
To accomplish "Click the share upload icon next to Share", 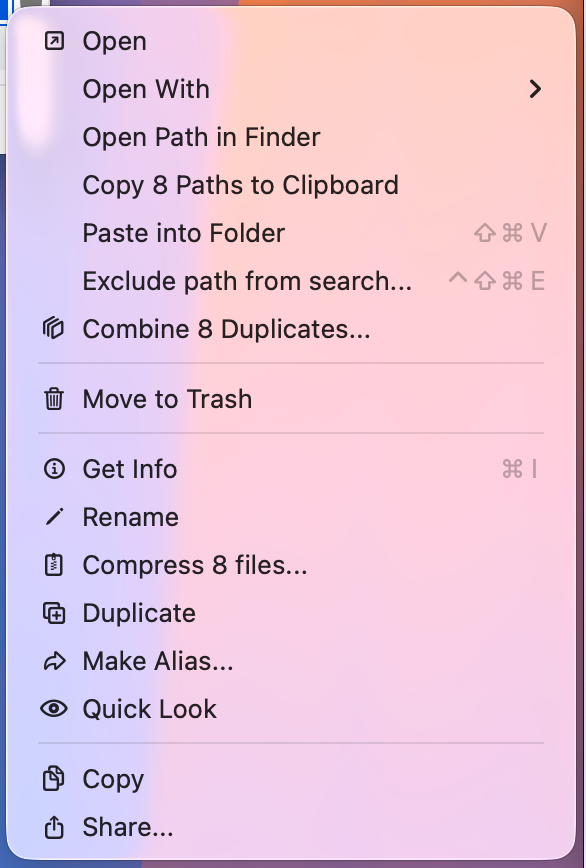I will 53,827.
